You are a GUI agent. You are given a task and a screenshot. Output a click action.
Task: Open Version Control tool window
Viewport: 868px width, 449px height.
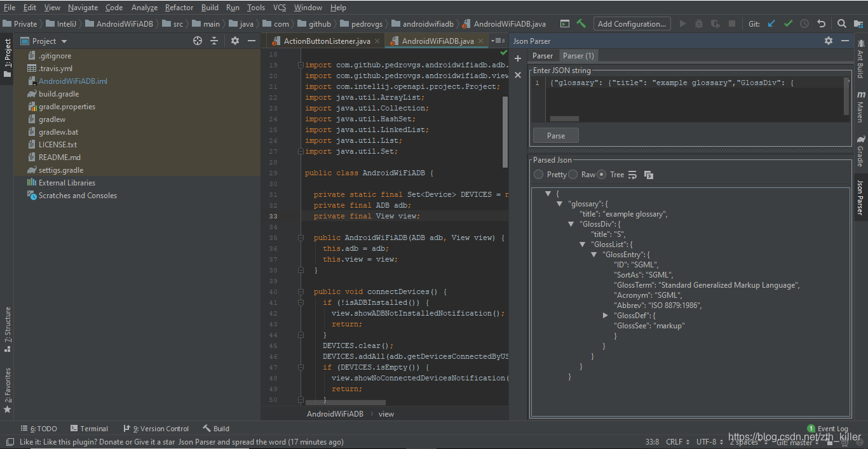click(156, 429)
